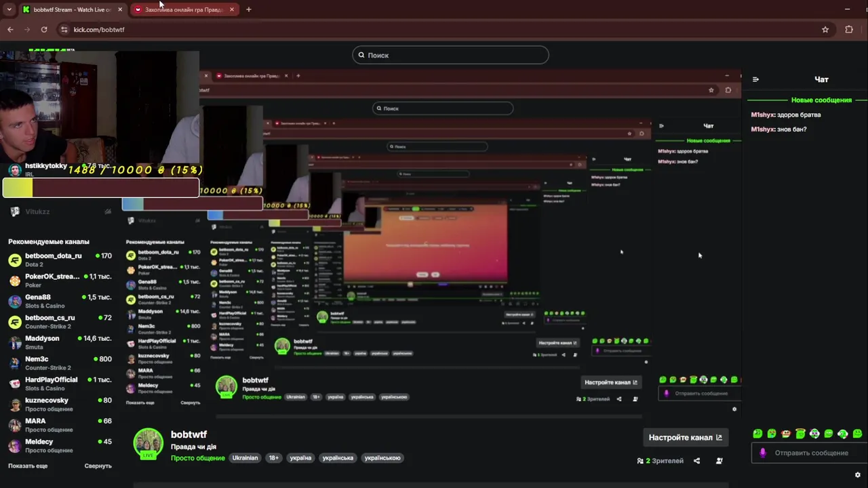Viewport: 868px width, 488px height.
Task: Collapse the list with main Свернуть
Action: pos(98,466)
